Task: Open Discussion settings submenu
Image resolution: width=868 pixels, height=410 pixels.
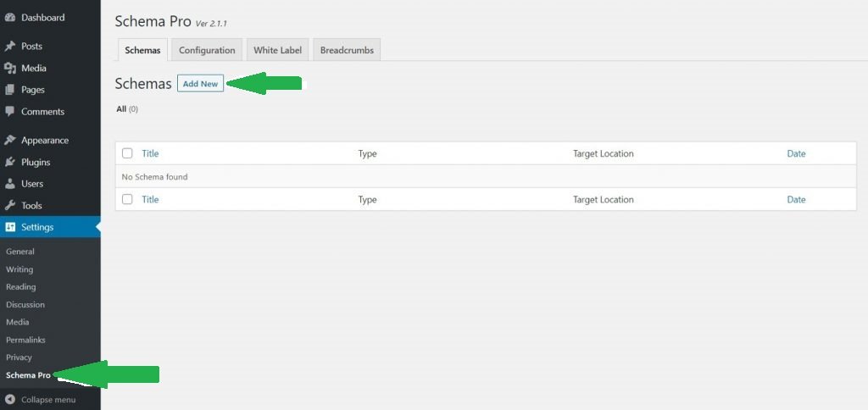Action: (x=25, y=304)
